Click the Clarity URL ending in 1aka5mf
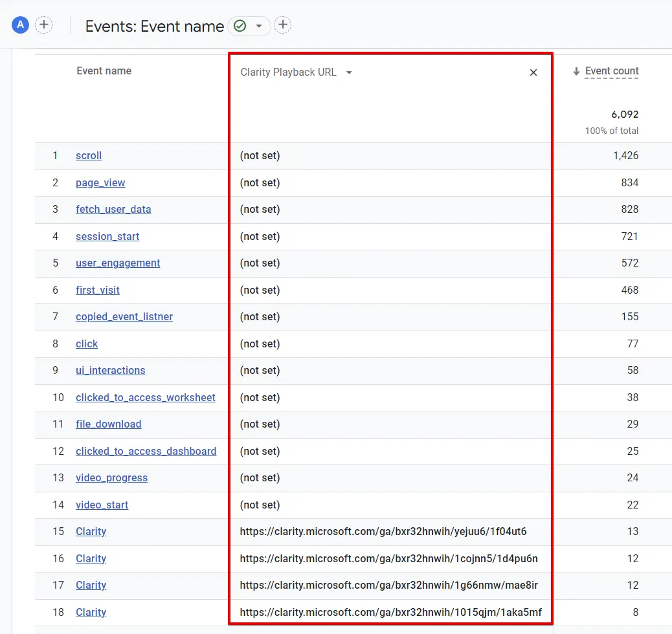The width and height of the screenshot is (672, 634). pyautogui.click(x=390, y=612)
